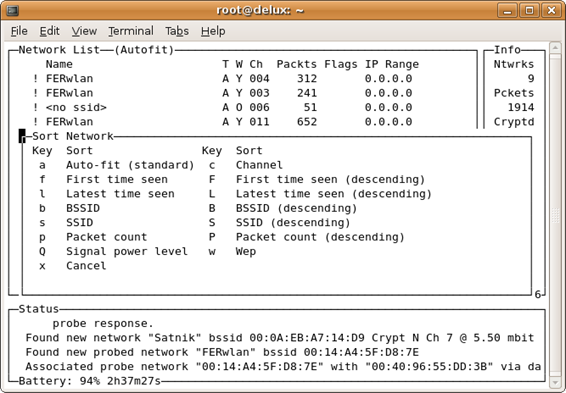
Task: Select the FERwlan row on channel 003
Action: tap(222, 93)
